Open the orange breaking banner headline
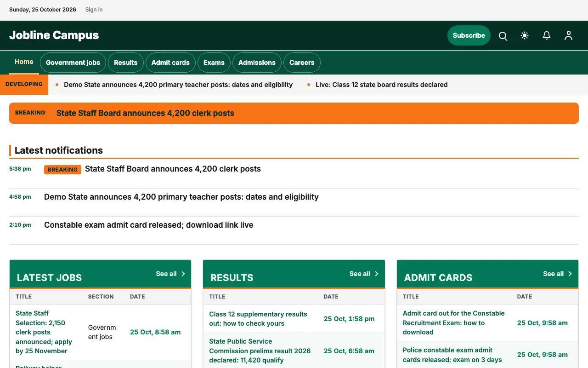This screenshot has width=588, height=368. (x=145, y=113)
